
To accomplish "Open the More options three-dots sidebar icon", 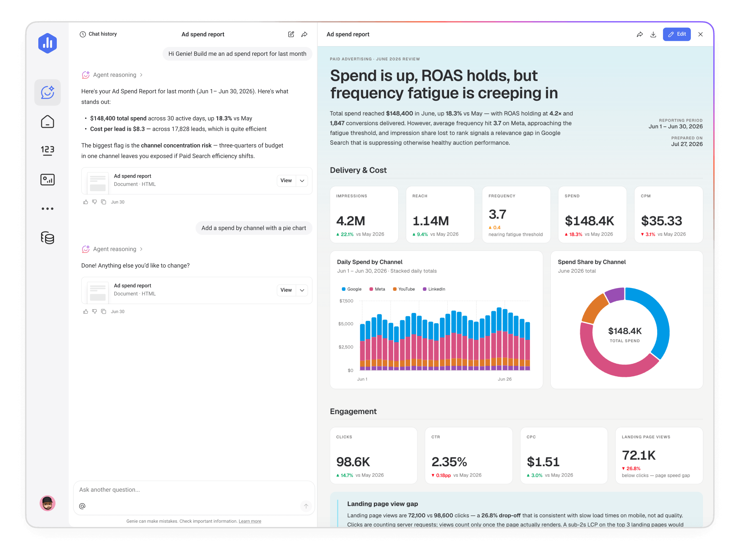I will (48, 209).
